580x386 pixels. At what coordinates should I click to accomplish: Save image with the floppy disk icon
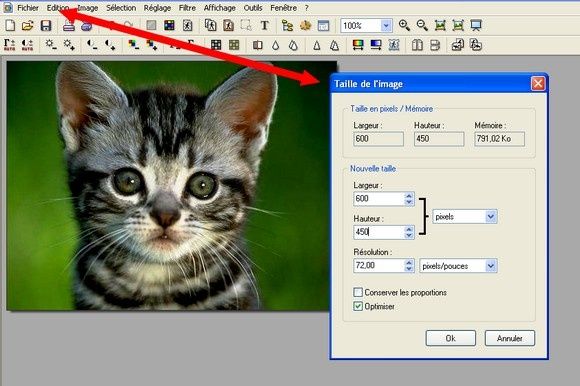[x=45, y=26]
